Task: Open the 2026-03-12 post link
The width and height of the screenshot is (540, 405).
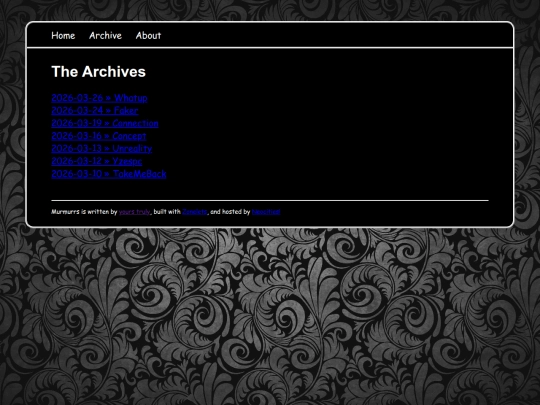Action: (x=96, y=161)
